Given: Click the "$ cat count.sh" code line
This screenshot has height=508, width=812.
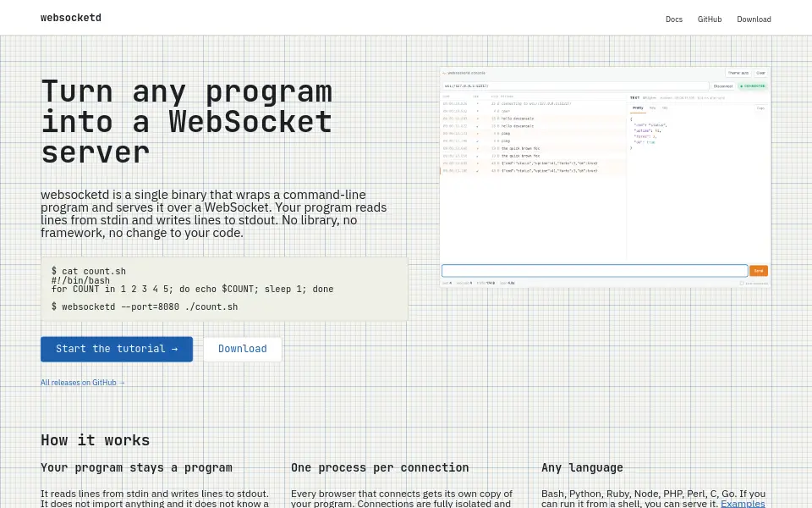Looking at the screenshot, I should tap(89, 271).
